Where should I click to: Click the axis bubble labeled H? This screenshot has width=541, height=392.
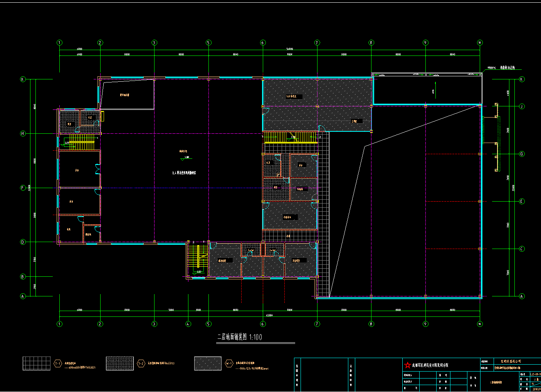click(x=23, y=133)
